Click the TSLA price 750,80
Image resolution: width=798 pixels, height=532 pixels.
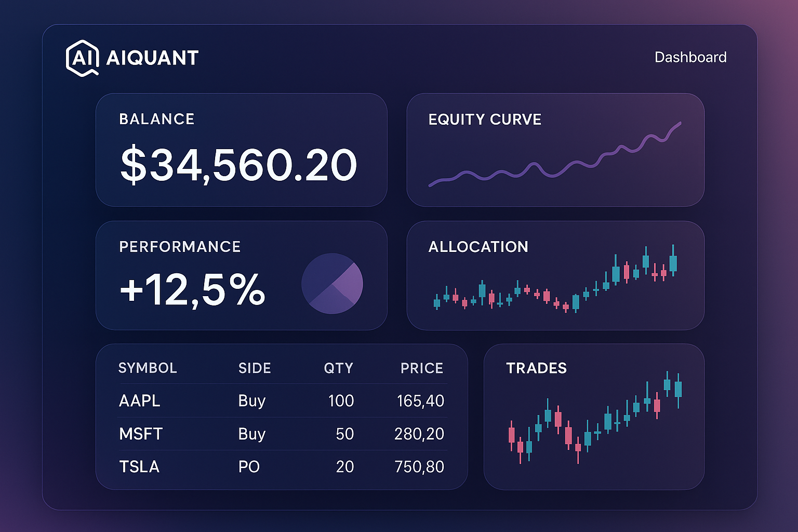click(419, 467)
